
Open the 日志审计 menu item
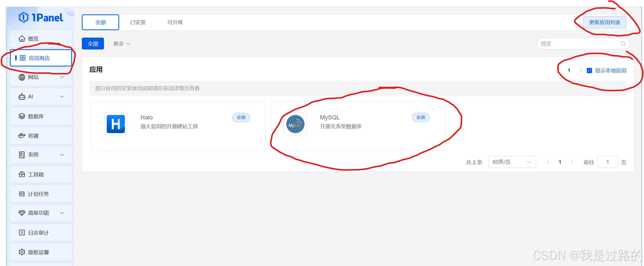click(41, 232)
